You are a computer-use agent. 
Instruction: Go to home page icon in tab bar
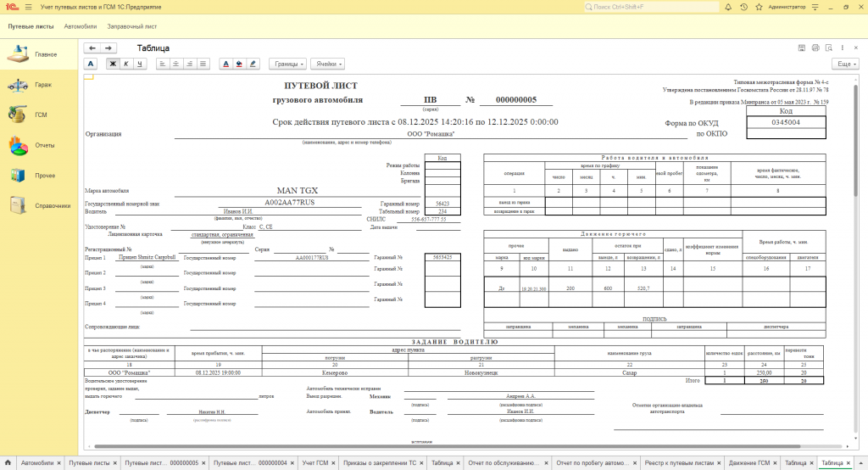tap(8, 463)
